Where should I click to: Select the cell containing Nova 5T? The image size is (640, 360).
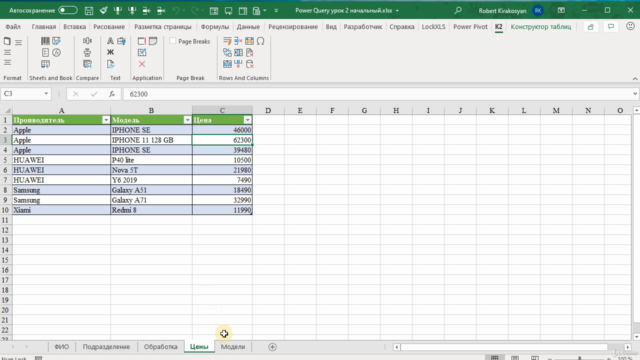(151, 170)
